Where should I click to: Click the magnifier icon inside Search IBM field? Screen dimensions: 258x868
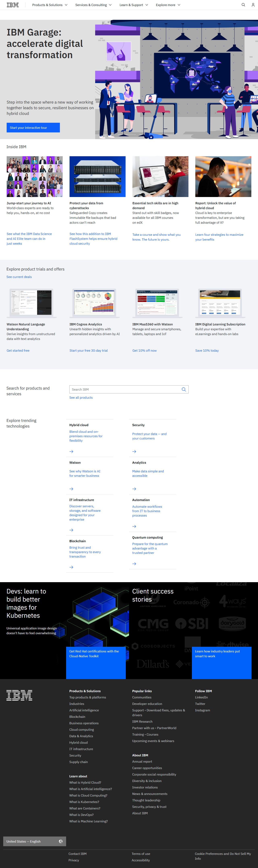point(184,389)
